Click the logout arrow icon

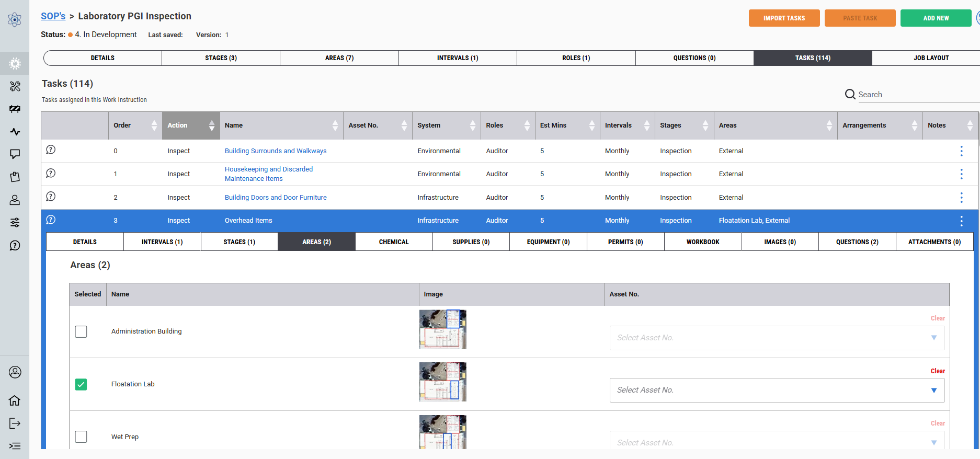tap(15, 423)
